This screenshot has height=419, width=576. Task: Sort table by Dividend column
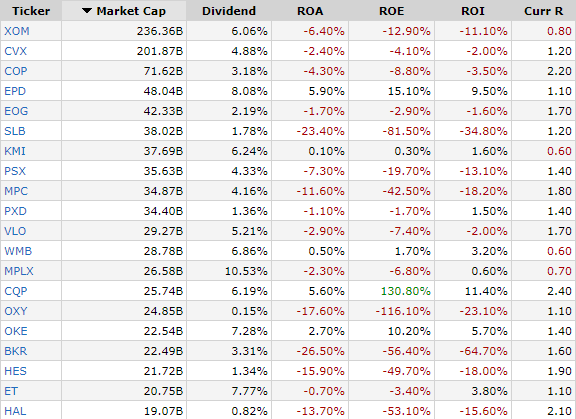229,11
